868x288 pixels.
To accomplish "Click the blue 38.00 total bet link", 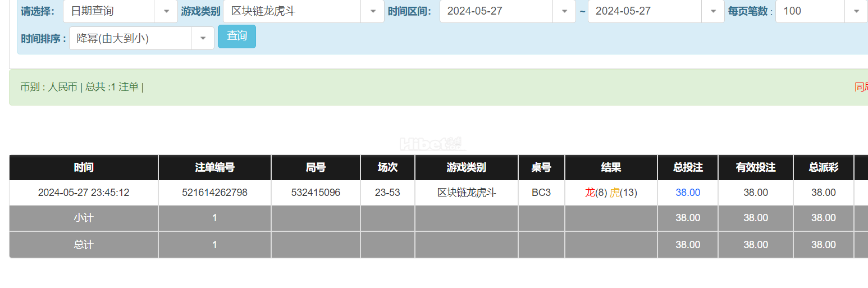I will (688, 193).
